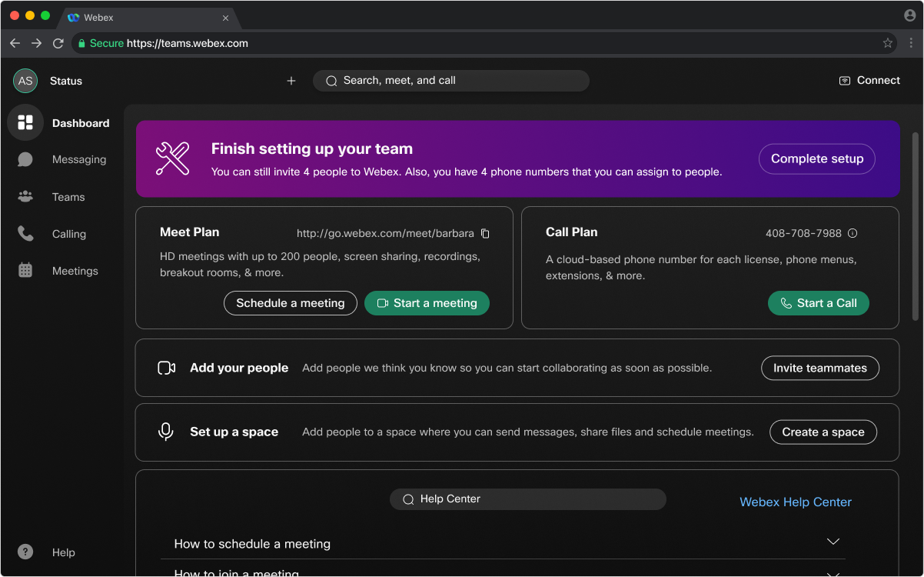This screenshot has height=577, width=924.
Task: Click the phone number 408-708-7988
Action: click(803, 233)
